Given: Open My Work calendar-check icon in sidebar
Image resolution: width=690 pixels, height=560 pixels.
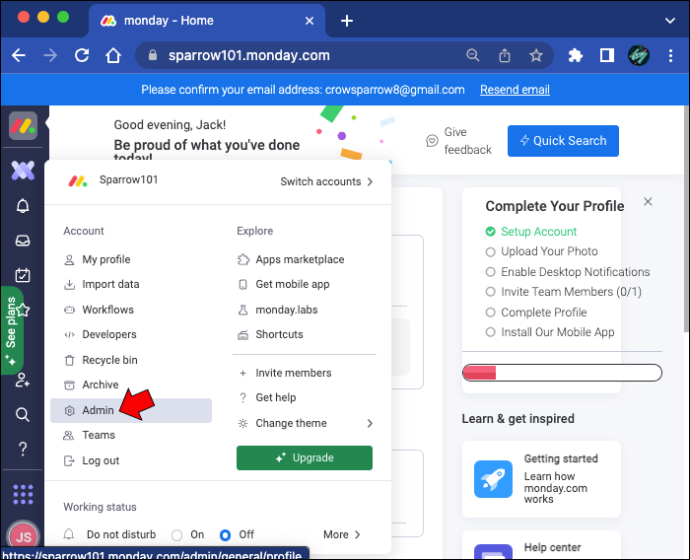Looking at the screenshot, I should (23, 275).
